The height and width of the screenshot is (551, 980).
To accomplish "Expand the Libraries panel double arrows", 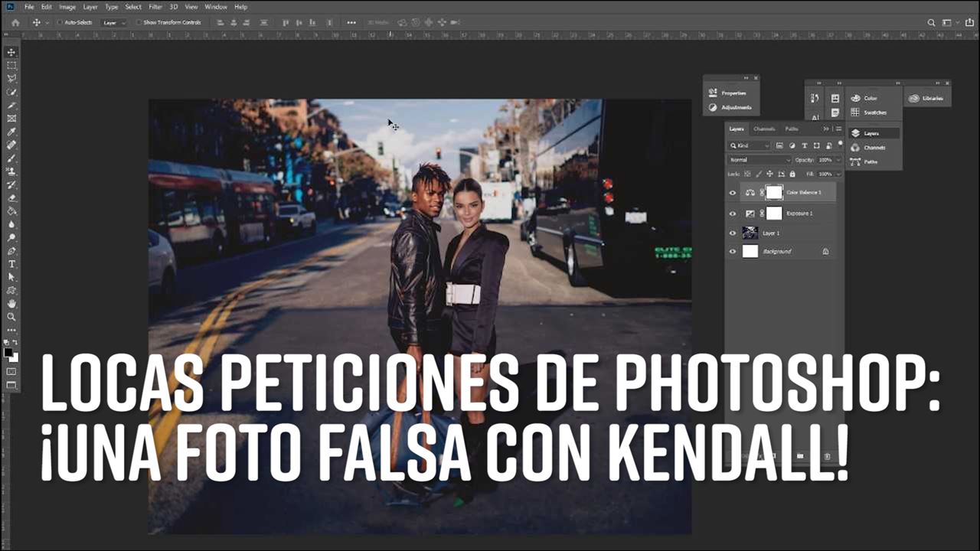I will pyautogui.click(x=938, y=83).
